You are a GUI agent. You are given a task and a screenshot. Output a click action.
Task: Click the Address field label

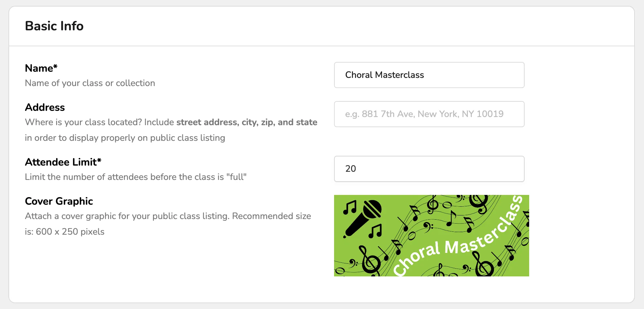tap(45, 107)
